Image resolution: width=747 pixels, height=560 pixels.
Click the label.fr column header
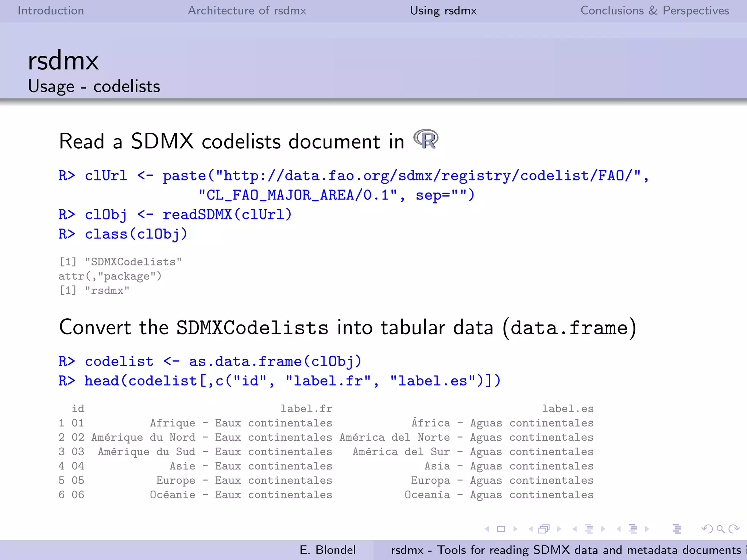306,409
